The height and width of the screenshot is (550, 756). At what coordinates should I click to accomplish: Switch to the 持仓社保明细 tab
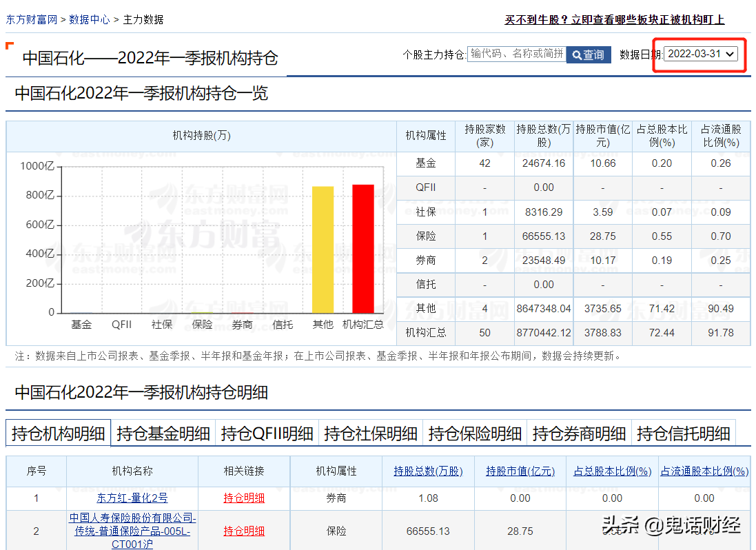(x=371, y=434)
